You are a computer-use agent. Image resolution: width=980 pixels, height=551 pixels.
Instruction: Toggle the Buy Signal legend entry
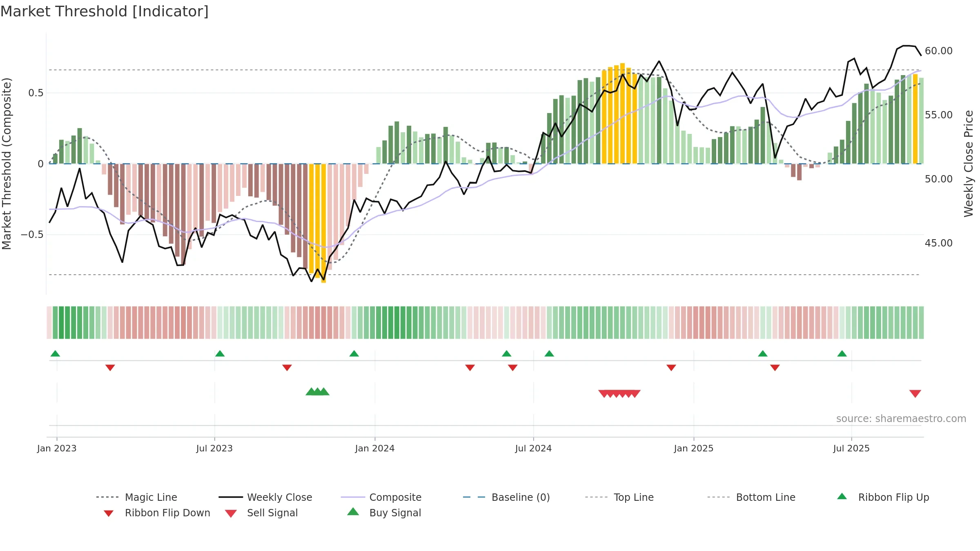click(x=384, y=513)
